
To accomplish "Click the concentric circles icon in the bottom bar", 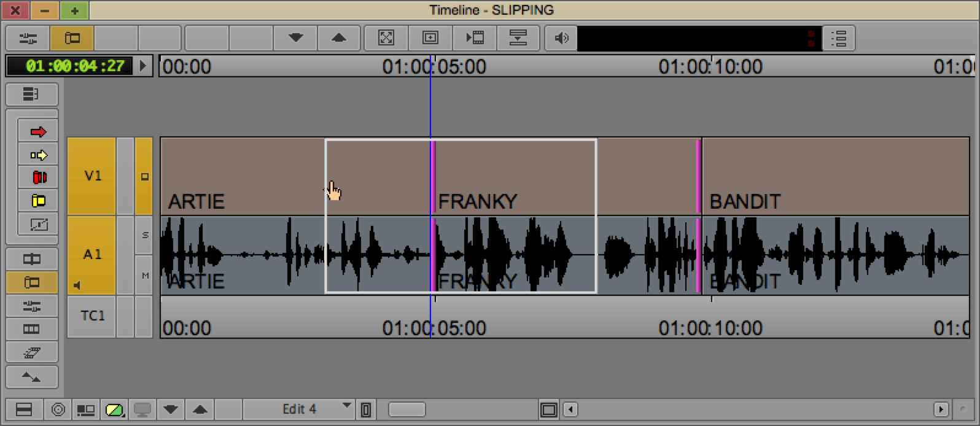I will click(58, 409).
